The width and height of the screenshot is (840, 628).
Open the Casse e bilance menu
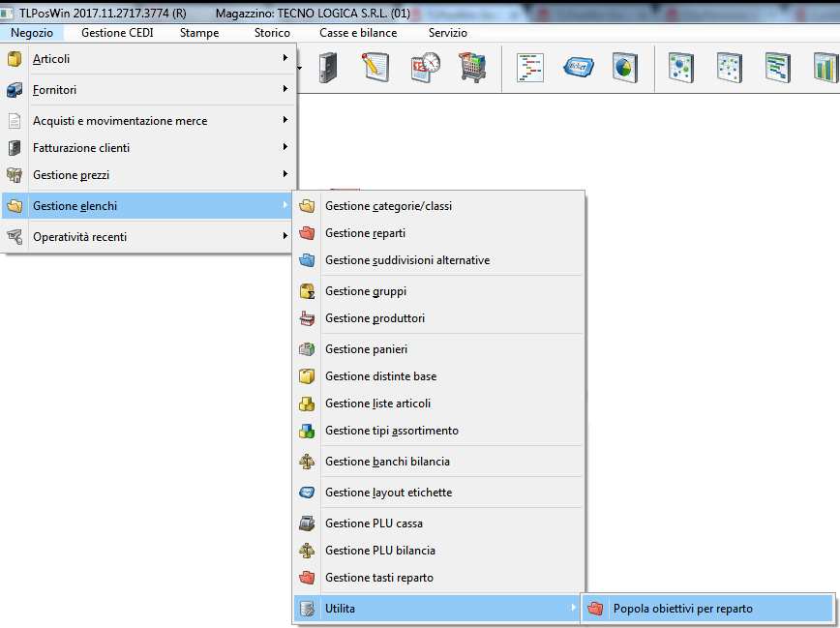pos(358,33)
